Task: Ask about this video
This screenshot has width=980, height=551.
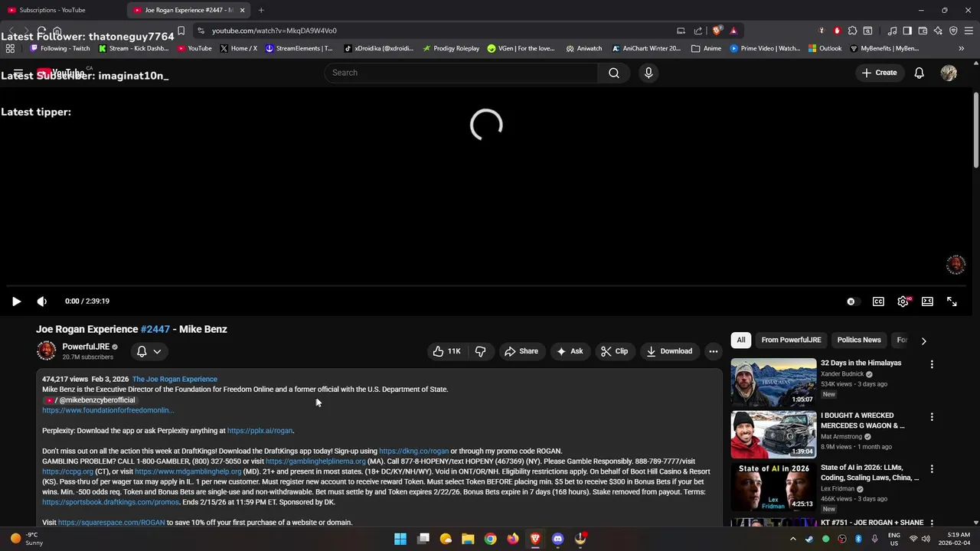Action: pos(569,351)
